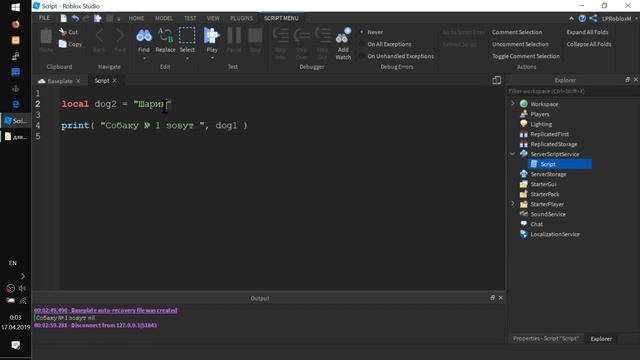The width and height of the screenshot is (640, 360).
Task: Open the SCRIPT MENU tab
Action: pos(281,18)
